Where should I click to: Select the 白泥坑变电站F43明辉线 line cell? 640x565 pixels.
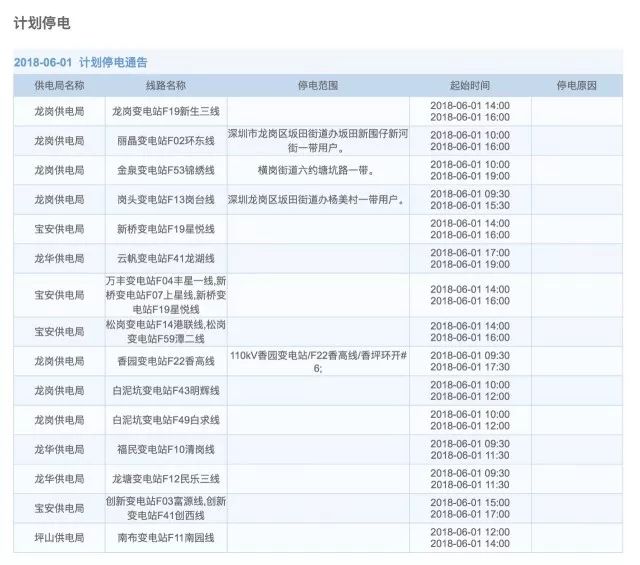[166, 390]
